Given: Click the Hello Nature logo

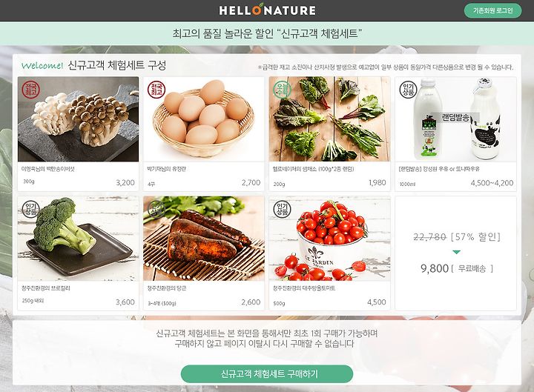Looking at the screenshot, I should [267, 10].
